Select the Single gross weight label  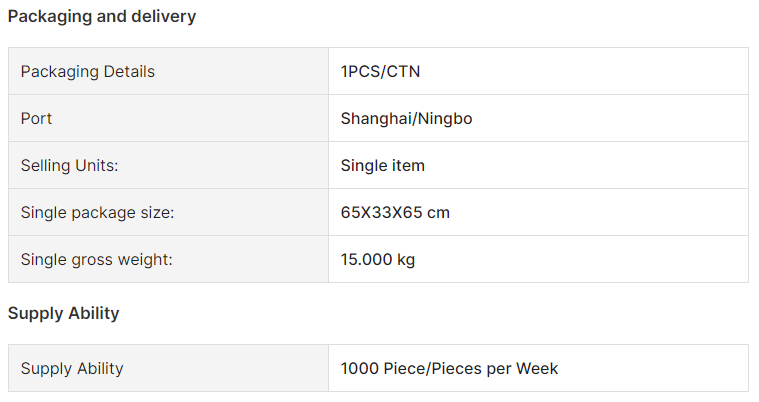96,260
